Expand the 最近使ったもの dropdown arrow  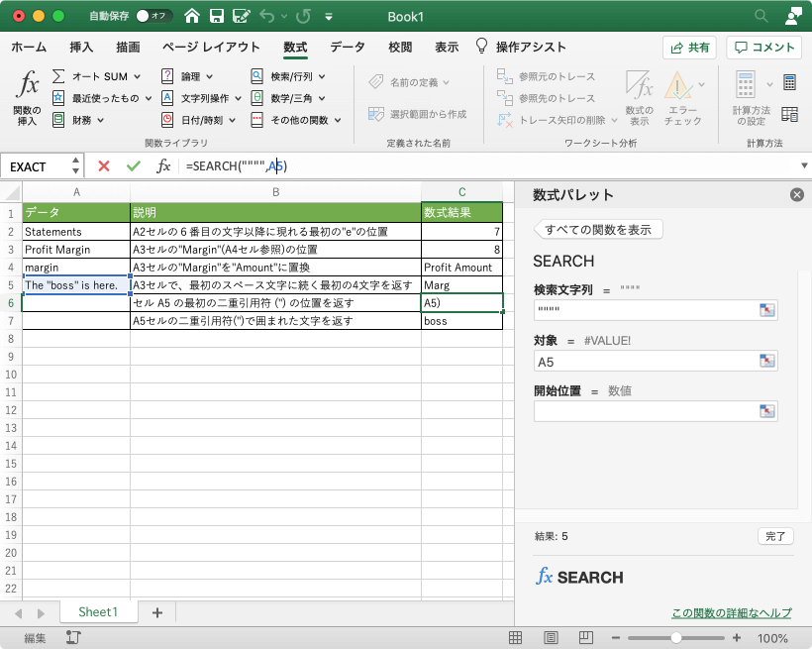(149, 98)
